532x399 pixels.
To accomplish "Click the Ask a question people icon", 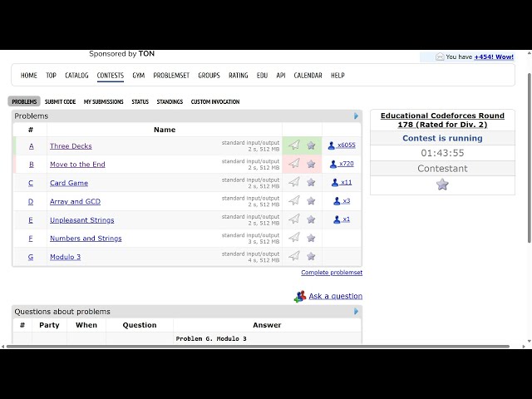I will click(300, 296).
